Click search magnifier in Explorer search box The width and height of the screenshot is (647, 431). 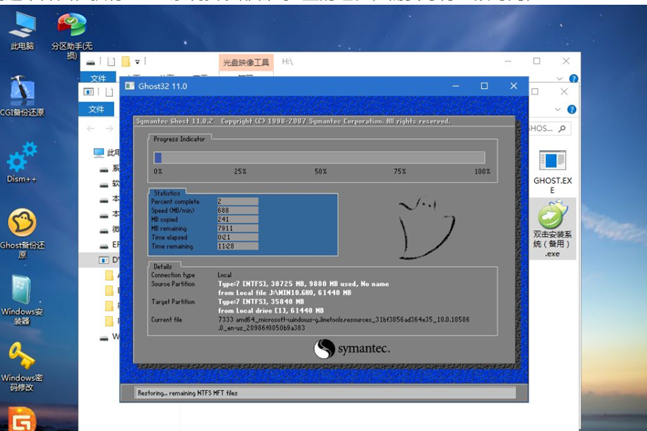coord(562,129)
